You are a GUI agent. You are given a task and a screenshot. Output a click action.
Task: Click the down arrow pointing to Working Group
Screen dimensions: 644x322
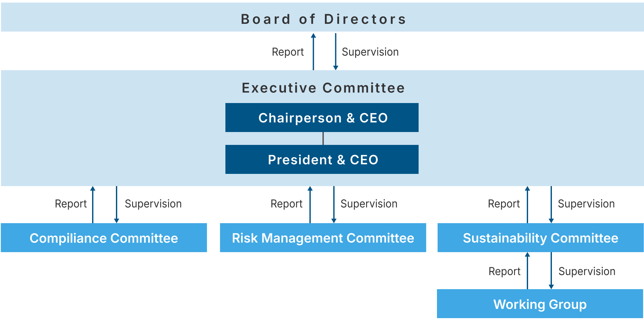pyautogui.click(x=551, y=271)
